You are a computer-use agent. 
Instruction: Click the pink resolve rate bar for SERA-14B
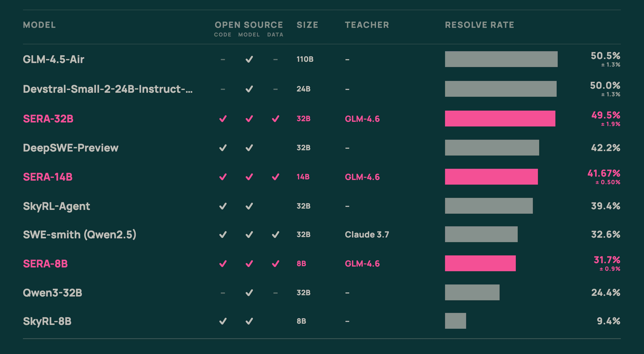[x=491, y=177]
